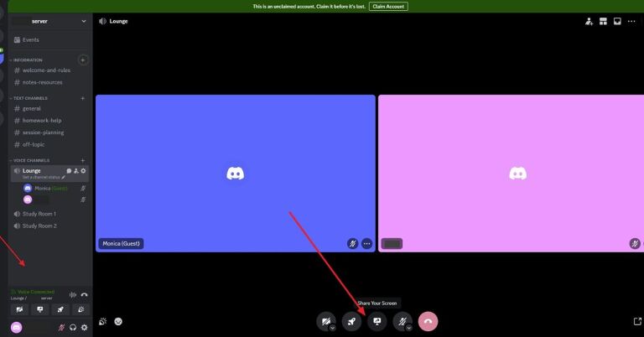Turn on camera in the bottom call bar
Image resolution: width=644 pixels, height=337 pixels.
(x=325, y=321)
